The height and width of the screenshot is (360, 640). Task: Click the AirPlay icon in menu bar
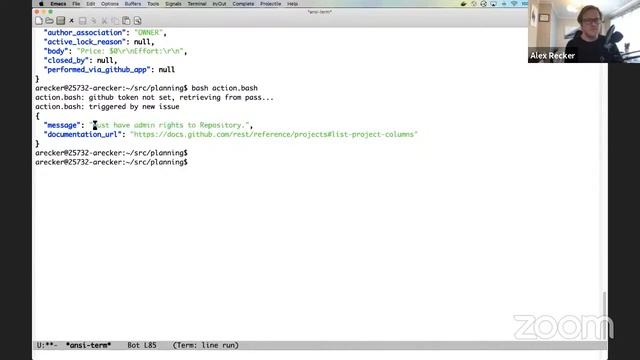click(493, 4)
